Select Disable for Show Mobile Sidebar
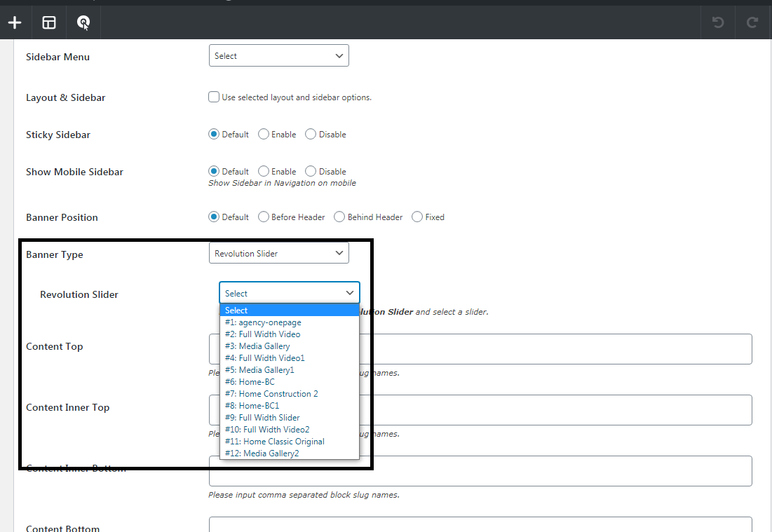772x532 pixels. [311, 172]
